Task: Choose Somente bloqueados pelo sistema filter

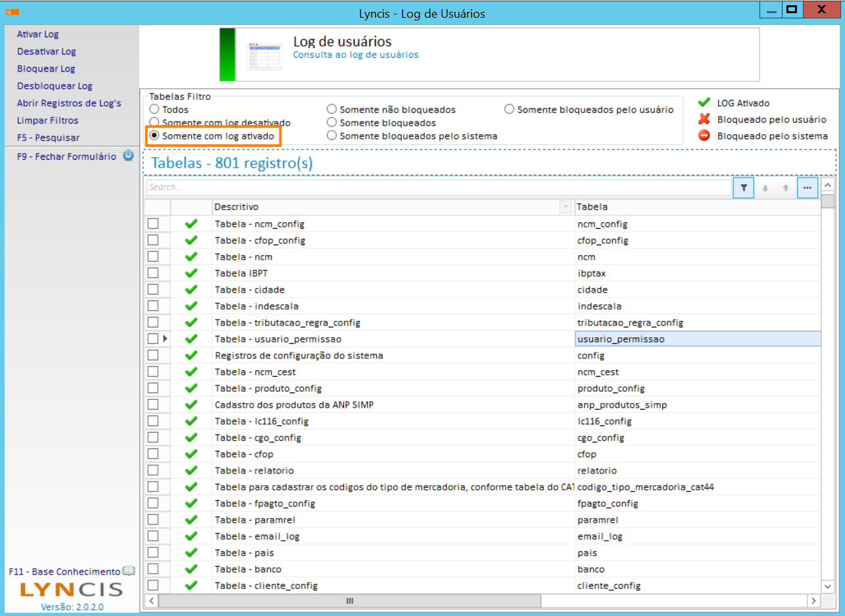Action: (x=331, y=136)
